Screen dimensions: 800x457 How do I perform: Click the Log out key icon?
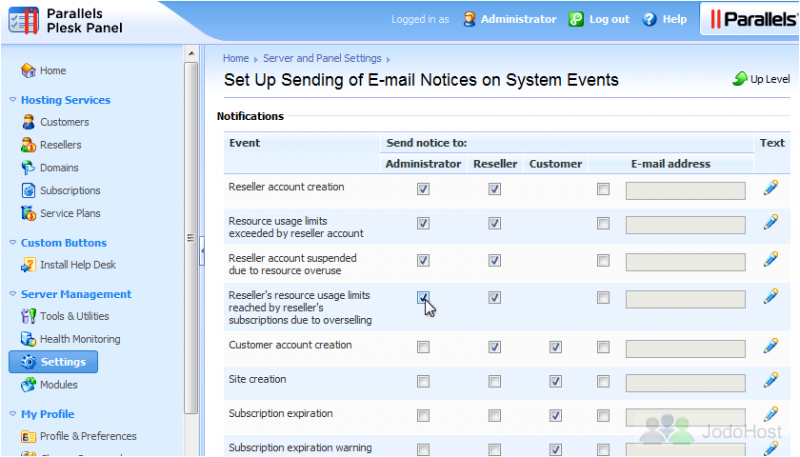(x=576, y=19)
